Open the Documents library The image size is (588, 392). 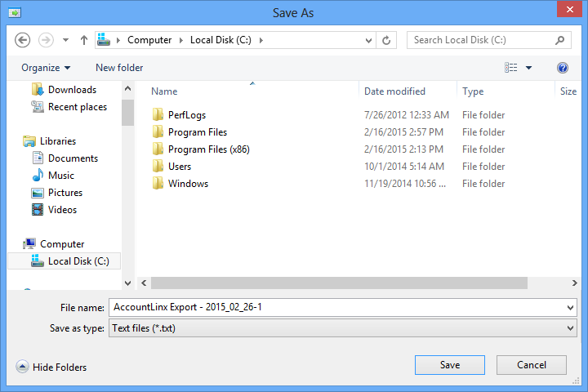tap(73, 158)
